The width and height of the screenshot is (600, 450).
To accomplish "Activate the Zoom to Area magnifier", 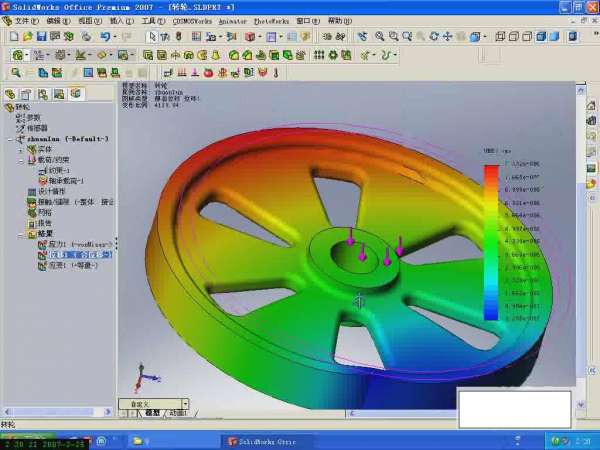I will click(x=393, y=37).
